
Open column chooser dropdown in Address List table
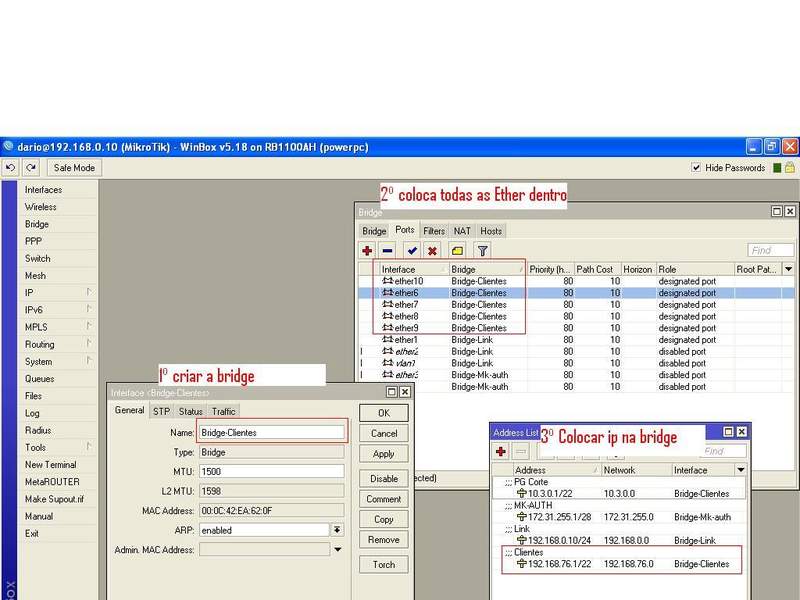(x=741, y=470)
